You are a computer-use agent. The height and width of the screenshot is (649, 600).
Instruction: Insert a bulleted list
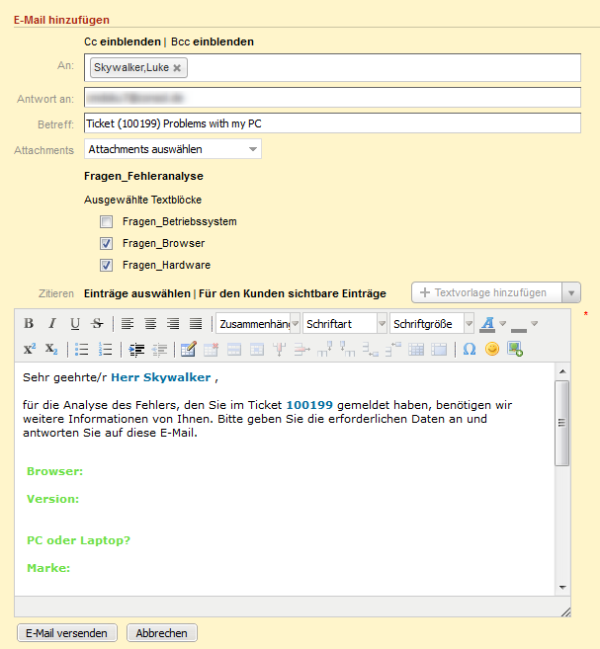coord(82,350)
